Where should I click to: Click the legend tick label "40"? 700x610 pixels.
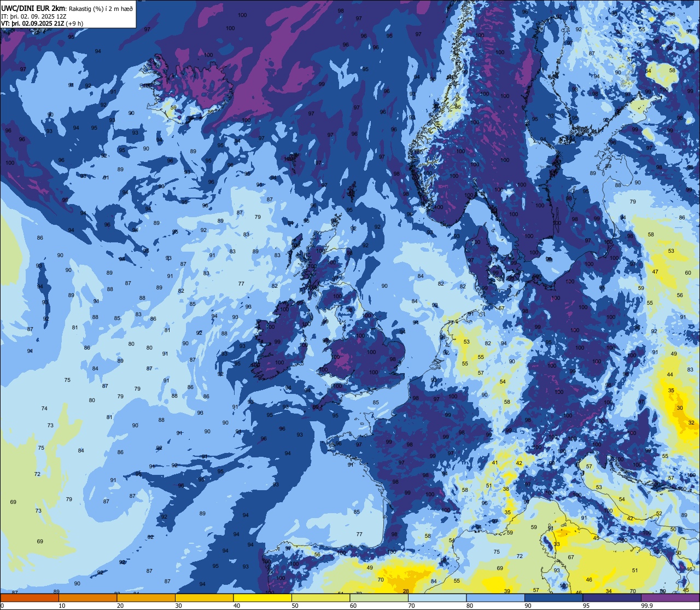coord(237,606)
